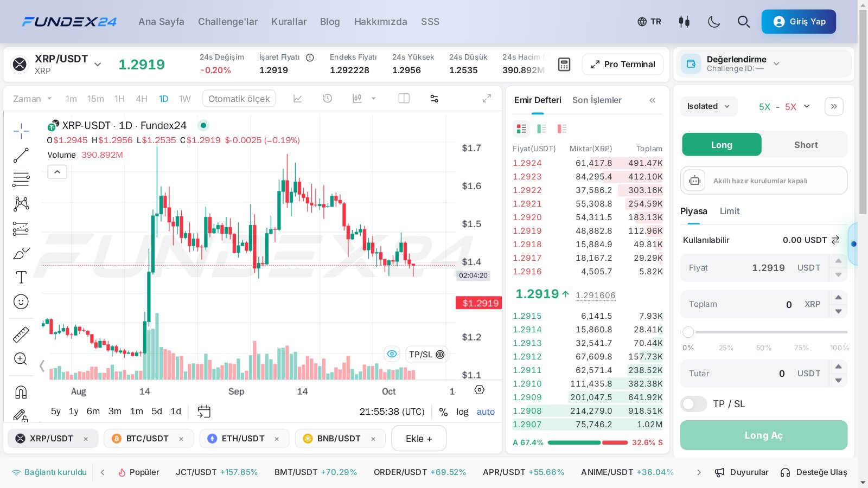Open the forecasting and measurement tool

pos(21,228)
